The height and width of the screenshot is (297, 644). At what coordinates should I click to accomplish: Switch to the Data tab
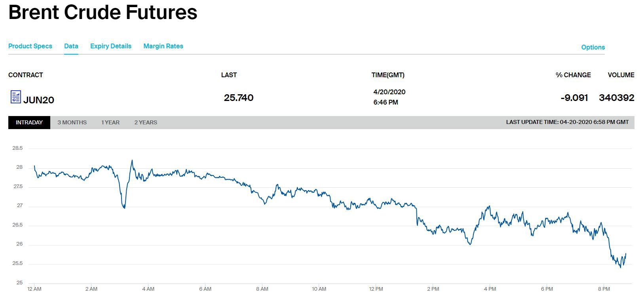tap(71, 46)
